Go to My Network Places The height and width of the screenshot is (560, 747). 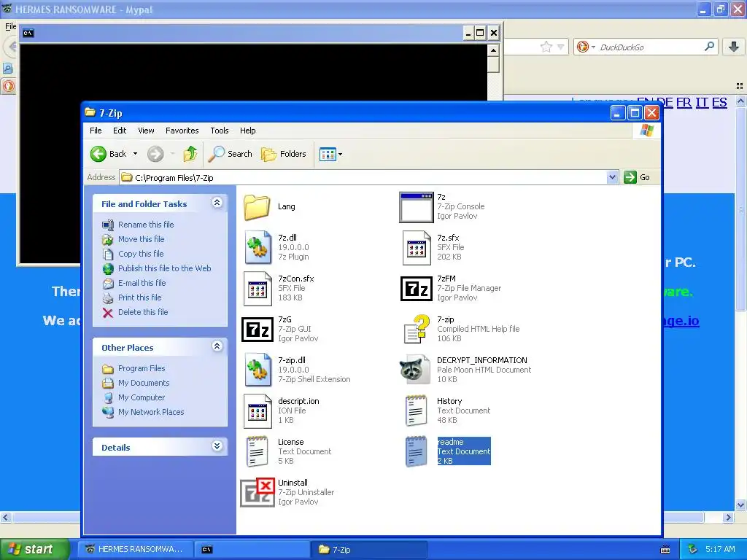coord(151,412)
